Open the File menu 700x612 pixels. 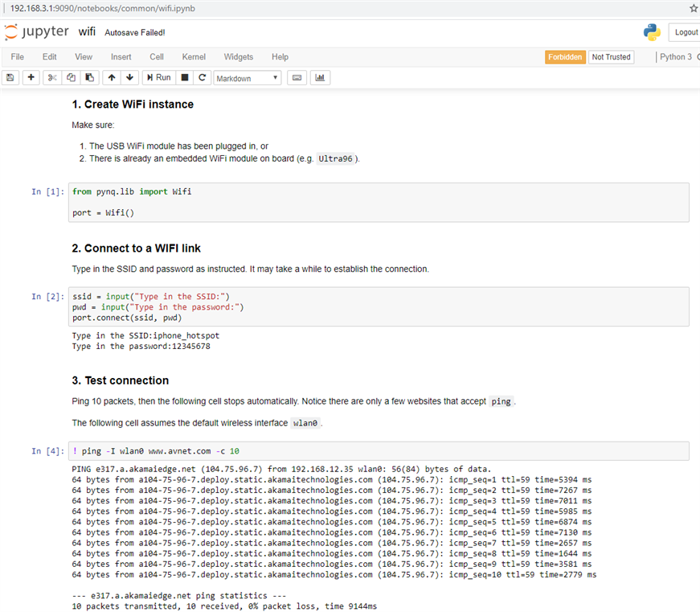[18, 57]
